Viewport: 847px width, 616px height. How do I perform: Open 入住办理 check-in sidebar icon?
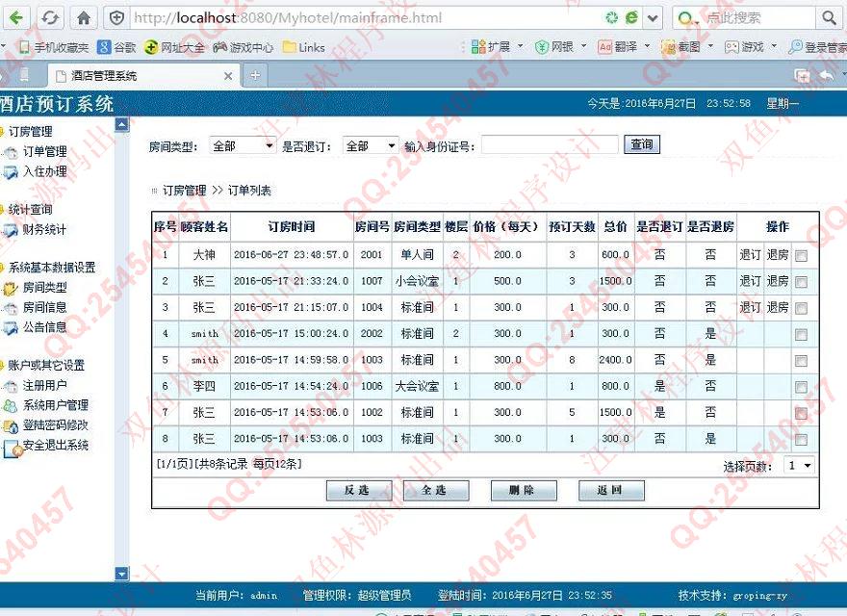(11, 172)
